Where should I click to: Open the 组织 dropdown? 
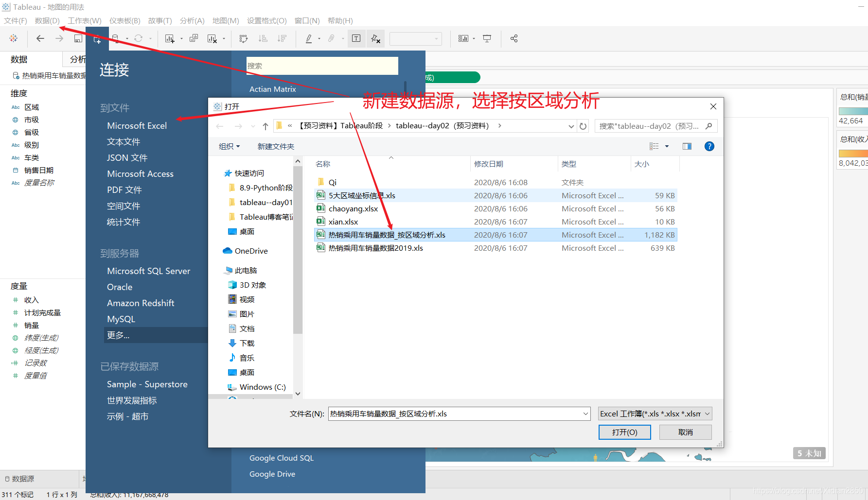point(230,146)
